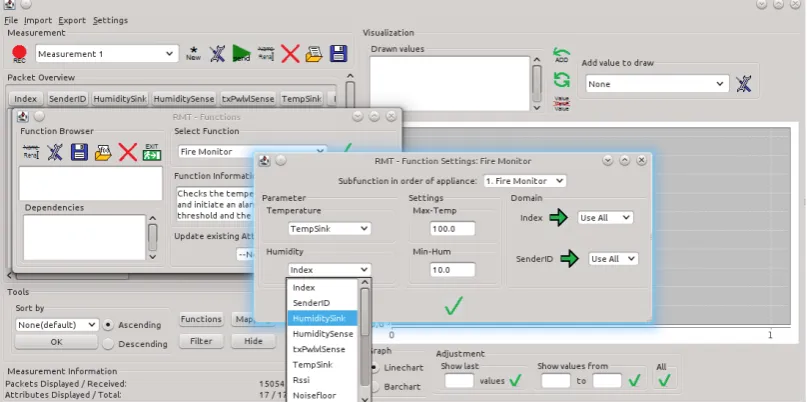Rename function in Function Browser
Screen dimensions: 807x402
31,152
